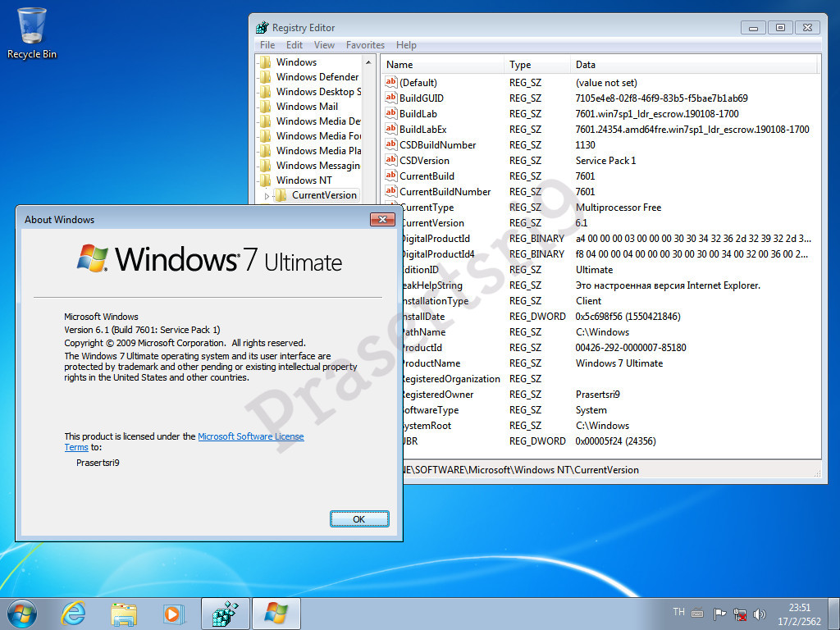The width and height of the screenshot is (840, 630).
Task: Open the View menu in Registry Editor
Action: coord(324,45)
